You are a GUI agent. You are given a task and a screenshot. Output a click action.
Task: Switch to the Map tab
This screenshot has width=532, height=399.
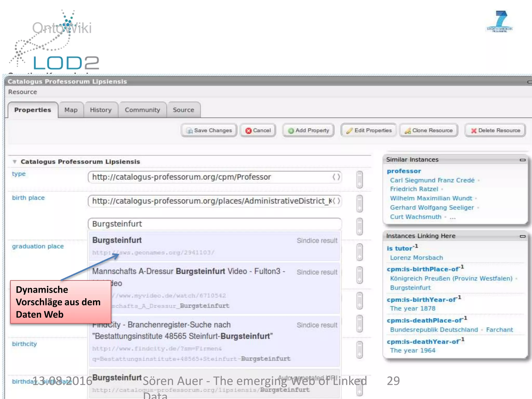71,110
